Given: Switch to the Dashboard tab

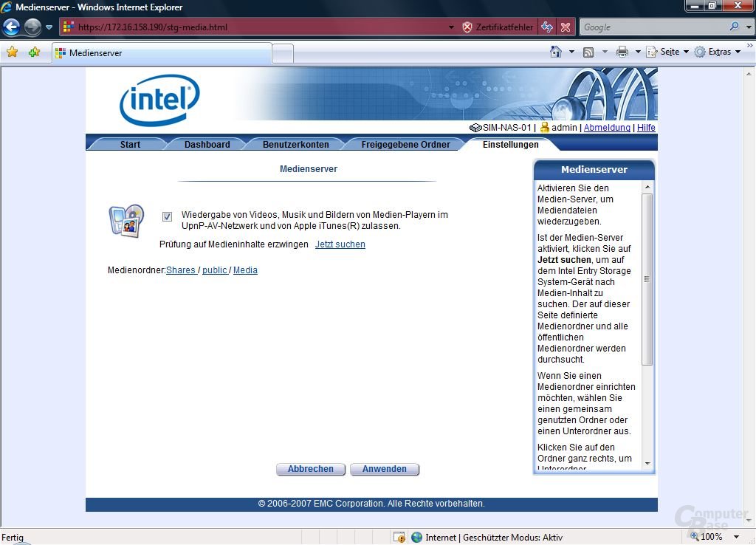Looking at the screenshot, I should (207, 144).
